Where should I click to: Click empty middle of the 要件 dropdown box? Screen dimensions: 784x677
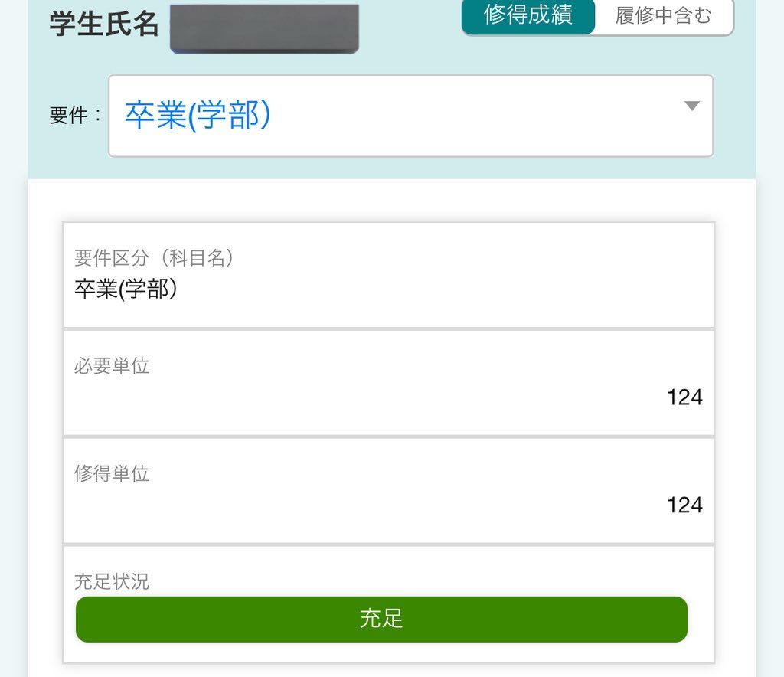pos(459,116)
